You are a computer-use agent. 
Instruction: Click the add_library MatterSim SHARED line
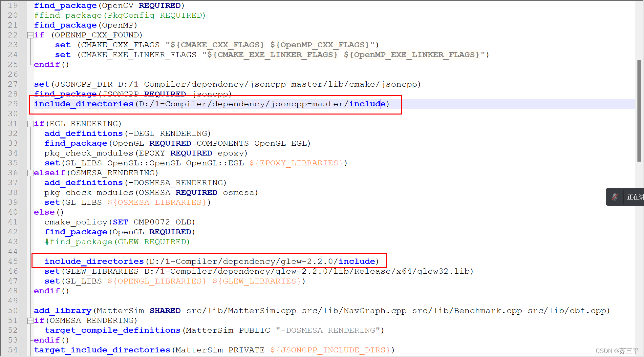(322, 311)
